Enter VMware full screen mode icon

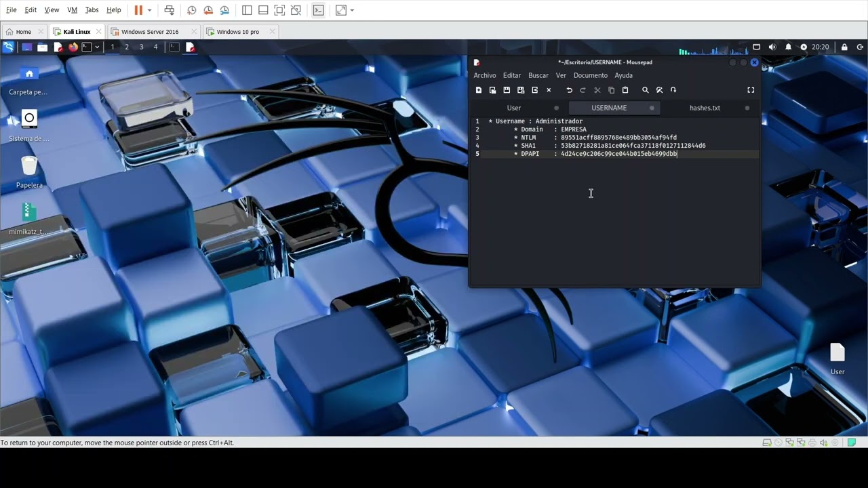(279, 10)
